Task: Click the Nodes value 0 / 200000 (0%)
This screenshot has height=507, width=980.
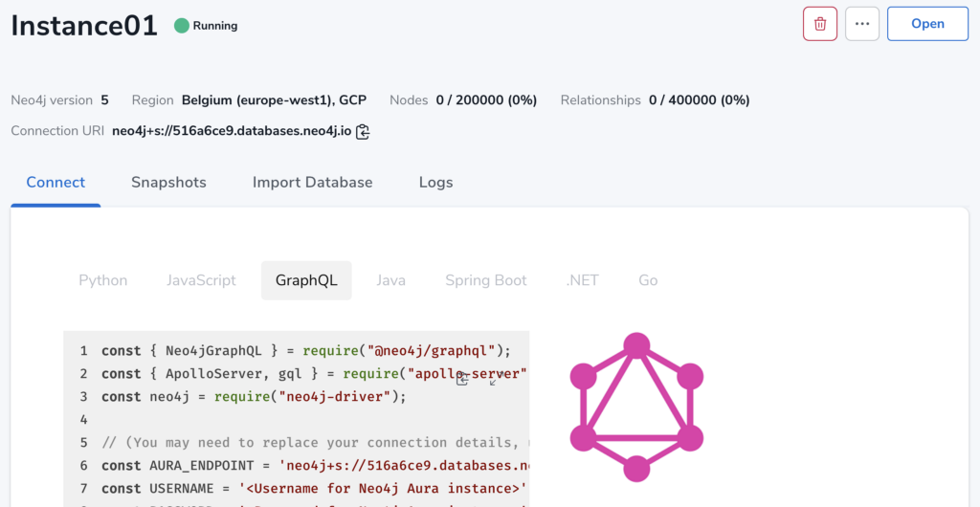Action: 485,99
